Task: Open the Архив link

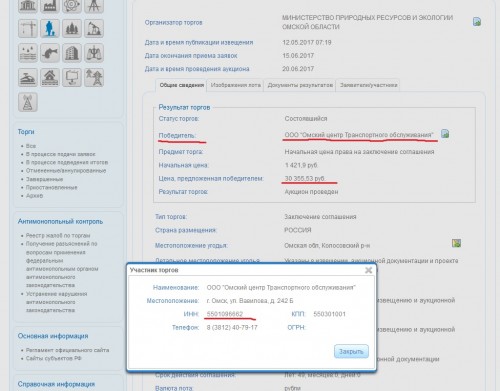Action: pos(34,196)
